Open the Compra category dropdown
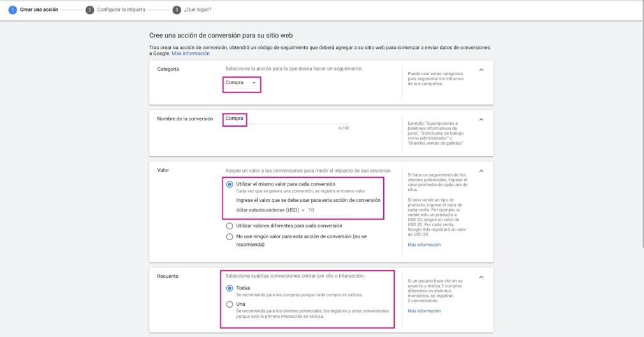644x337 pixels. (x=241, y=83)
